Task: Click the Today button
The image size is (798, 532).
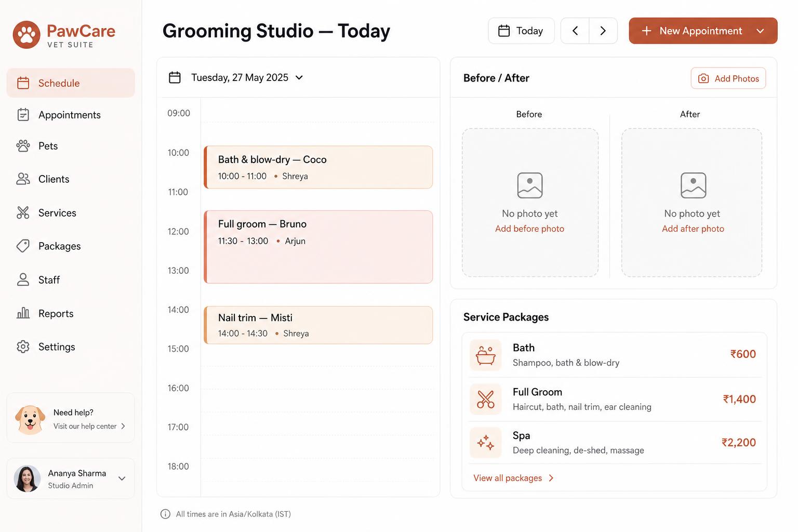Action: pyautogui.click(x=521, y=31)
